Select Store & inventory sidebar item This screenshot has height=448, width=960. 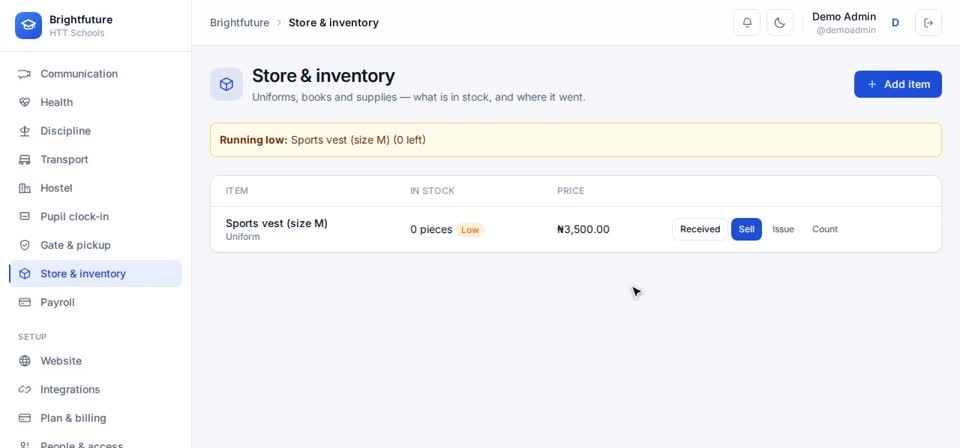pos(96,274)
